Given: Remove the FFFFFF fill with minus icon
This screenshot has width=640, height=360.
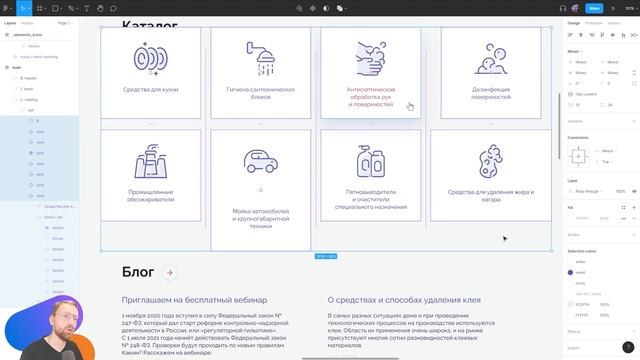Looking at the screenshot, I should click(634, 218).
